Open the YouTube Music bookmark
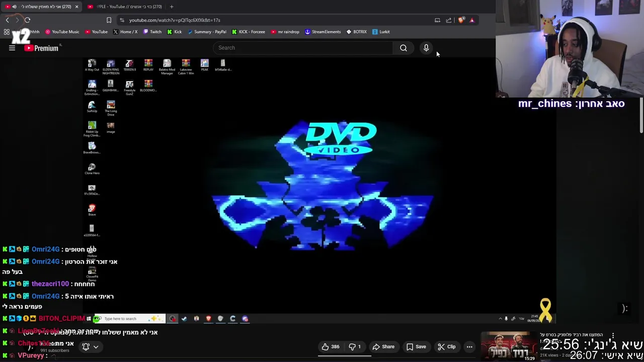Screen dimensions: 644x362 62,32
